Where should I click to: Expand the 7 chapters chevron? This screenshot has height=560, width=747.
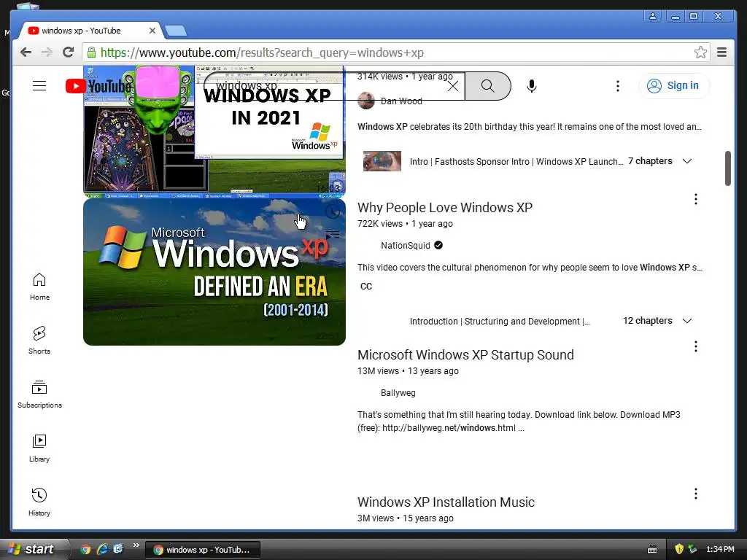(x=687, y=161)
